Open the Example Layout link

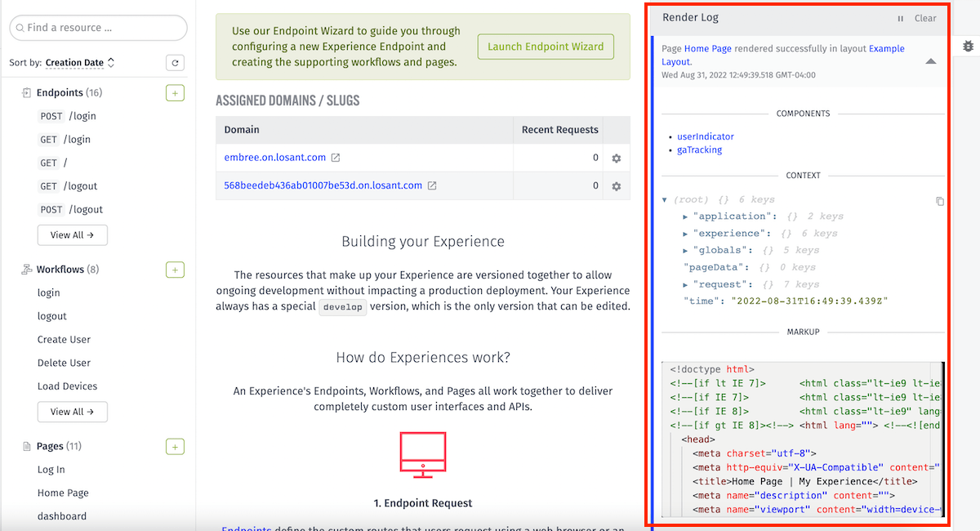click(783, 55)
